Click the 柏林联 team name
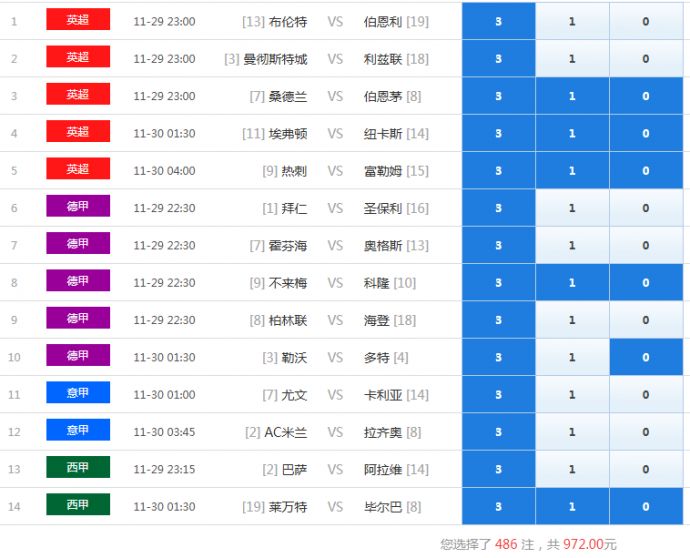The height and width of the screenshot is (558, 690). point(288,321)
